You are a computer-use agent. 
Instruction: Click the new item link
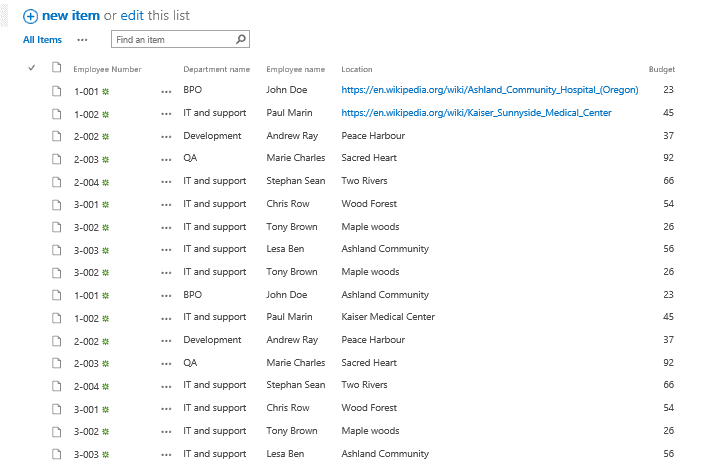70,16
